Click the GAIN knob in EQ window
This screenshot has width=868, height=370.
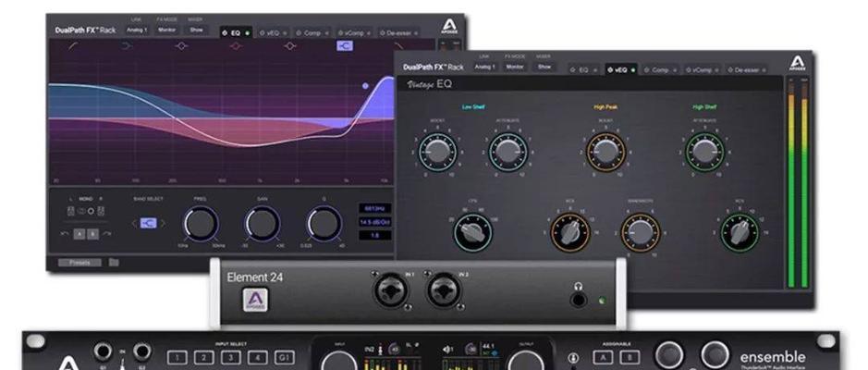click(263, 223)
